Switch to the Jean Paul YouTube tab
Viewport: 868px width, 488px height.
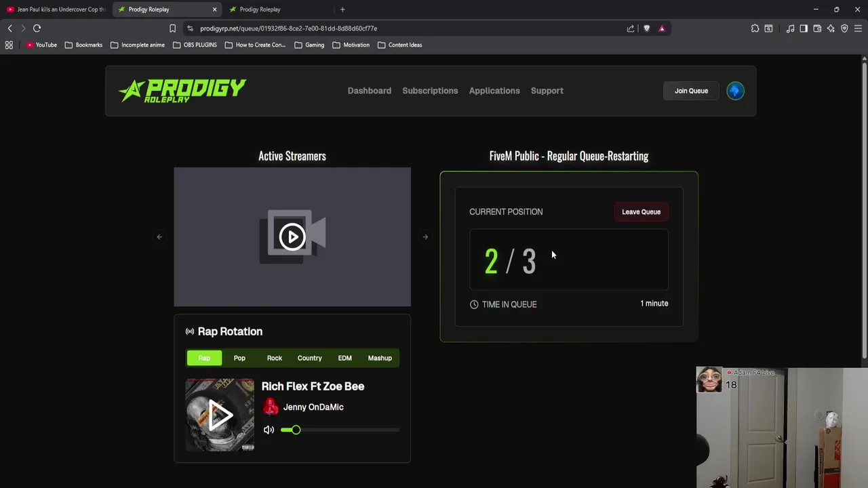point(56,9)
